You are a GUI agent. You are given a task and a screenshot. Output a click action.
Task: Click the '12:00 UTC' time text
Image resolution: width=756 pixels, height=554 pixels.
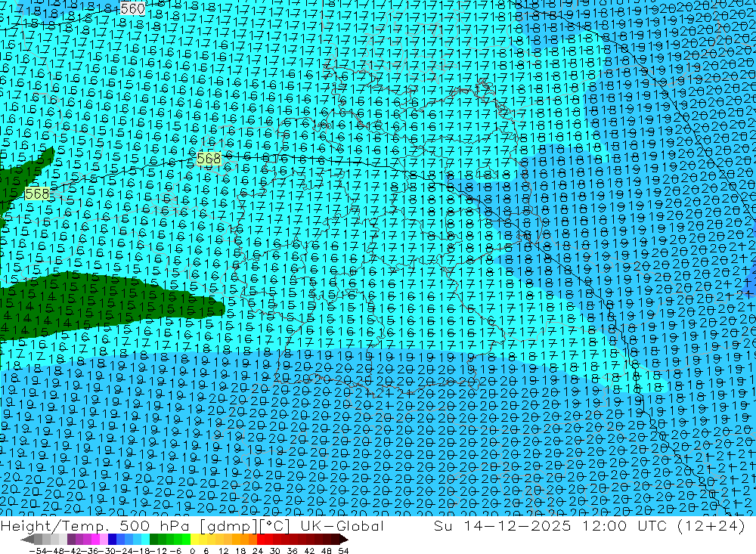pyautogui.click(x=624, y=526)
